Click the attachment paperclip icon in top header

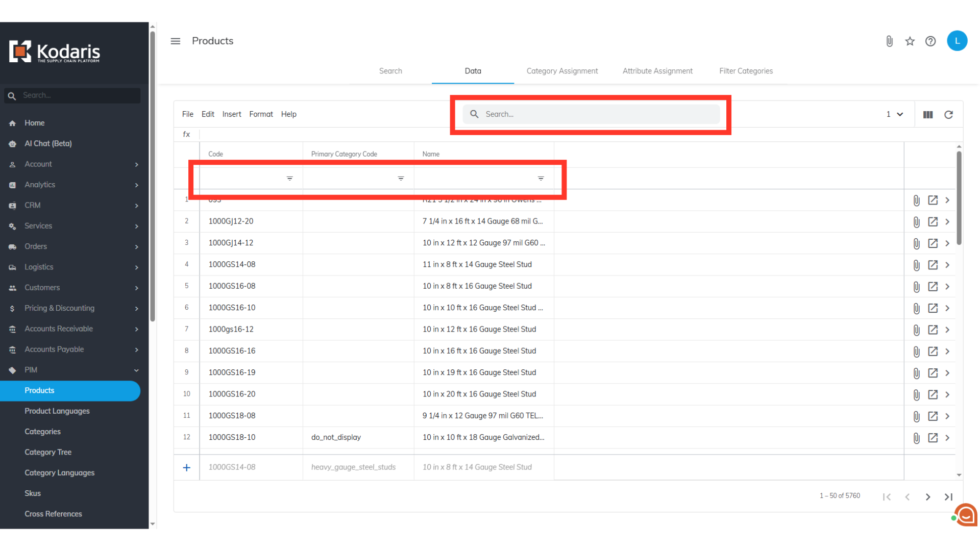click(x=889, y=41)
